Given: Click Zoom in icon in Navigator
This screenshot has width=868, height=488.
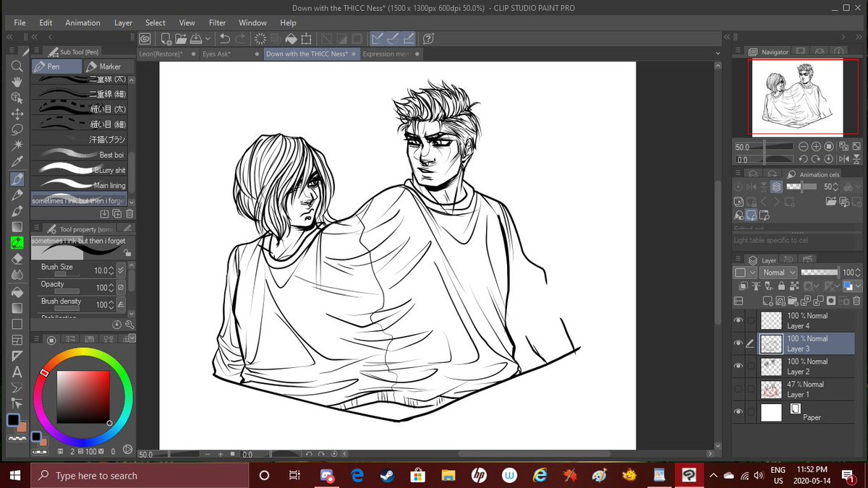Looking at the screenshot, I should click(816, 147).
